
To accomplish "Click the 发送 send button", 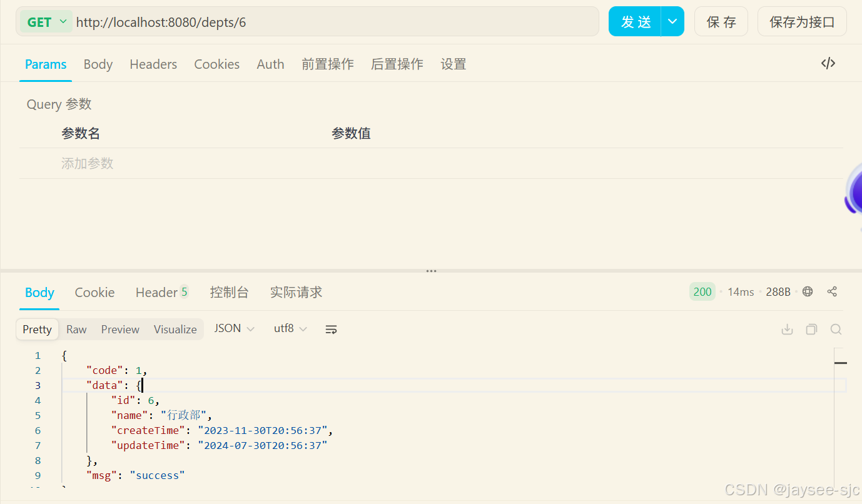I will click(636, 22).
